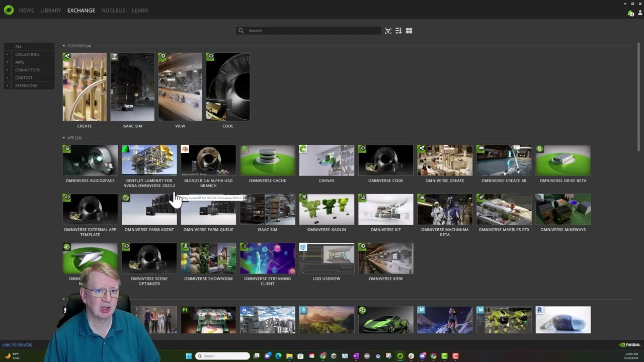Open Blender 3.6 Alpha USD Branch tile

[208, 166]
